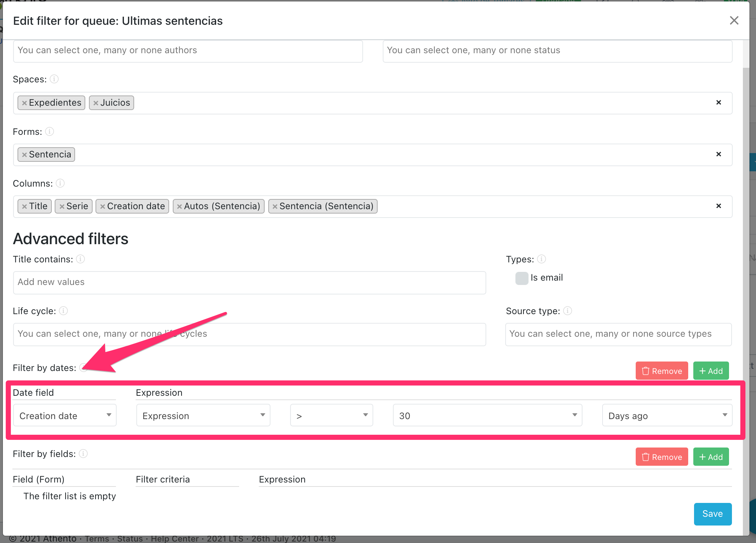The height and width of the screenshot is (543, 756).
Task: Open the greater-than operator dropdown
Action: 331,415
